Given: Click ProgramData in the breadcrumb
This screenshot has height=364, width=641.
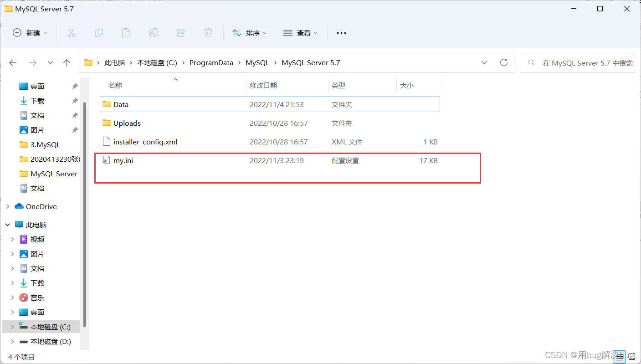Looking at the screenshot, I should click(211, 63).
